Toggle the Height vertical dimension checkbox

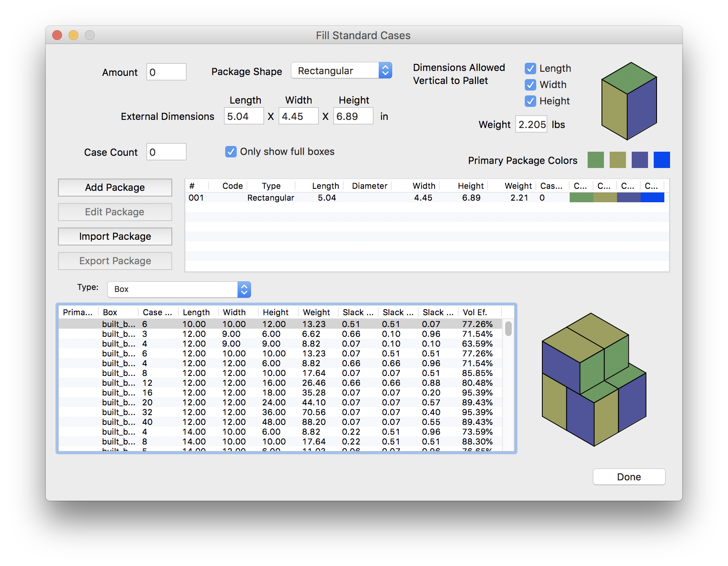click(530, 101)
